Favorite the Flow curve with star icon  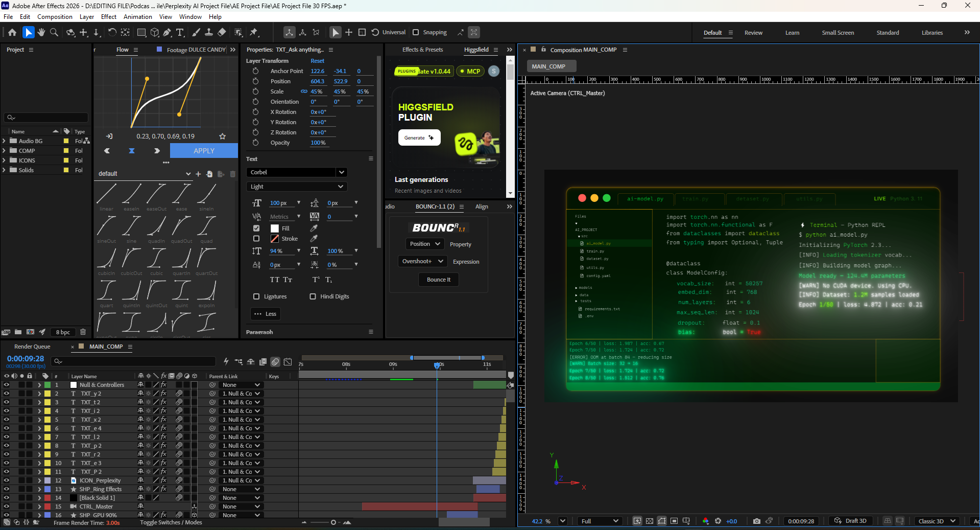coord(222,136)
